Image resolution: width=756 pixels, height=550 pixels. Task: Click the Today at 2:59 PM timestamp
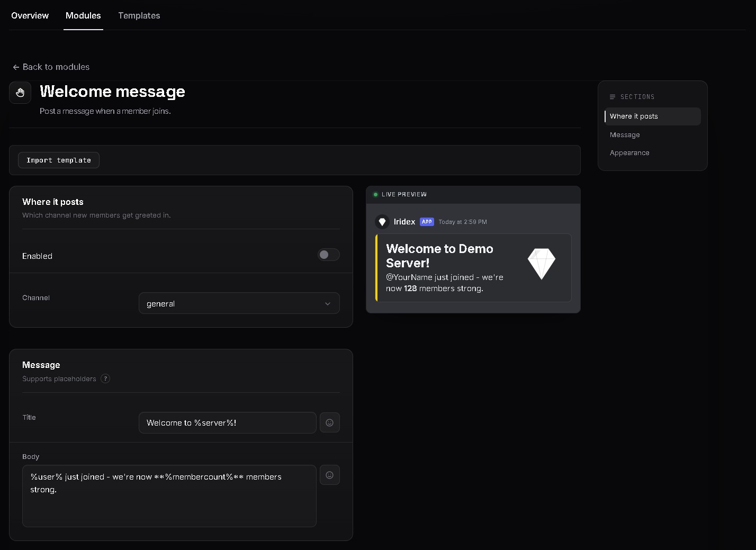[x=463, y=222]
